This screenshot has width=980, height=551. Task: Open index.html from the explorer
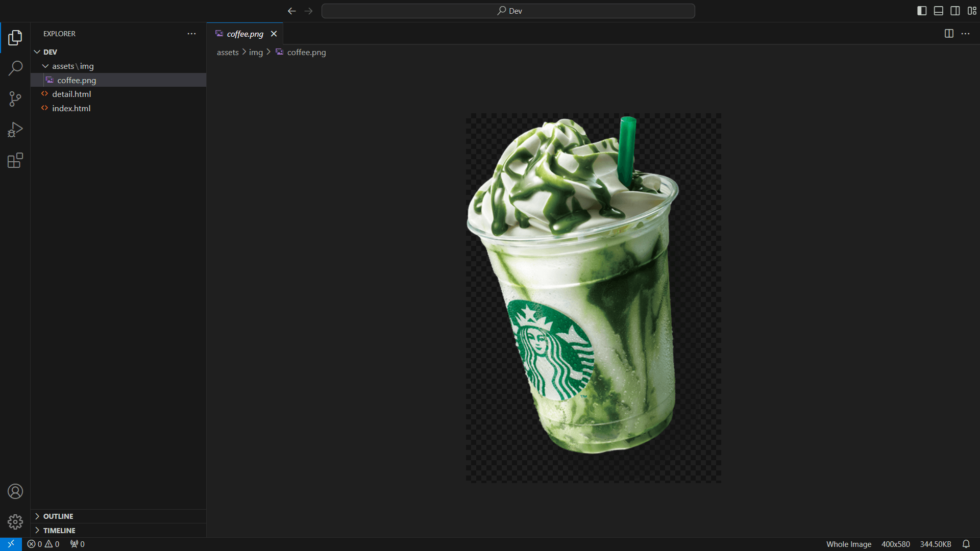(118, 108)
